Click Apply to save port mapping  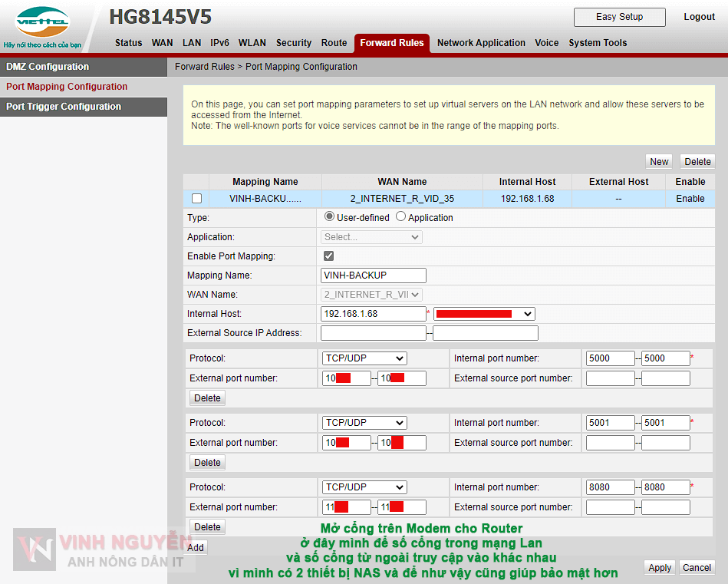[x=660, y=568]
